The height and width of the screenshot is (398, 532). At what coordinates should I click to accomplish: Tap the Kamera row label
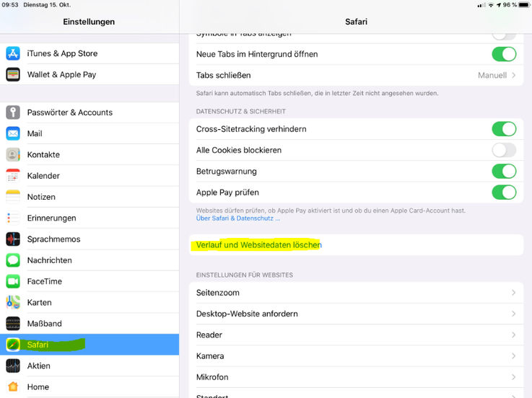pos(210,356)
